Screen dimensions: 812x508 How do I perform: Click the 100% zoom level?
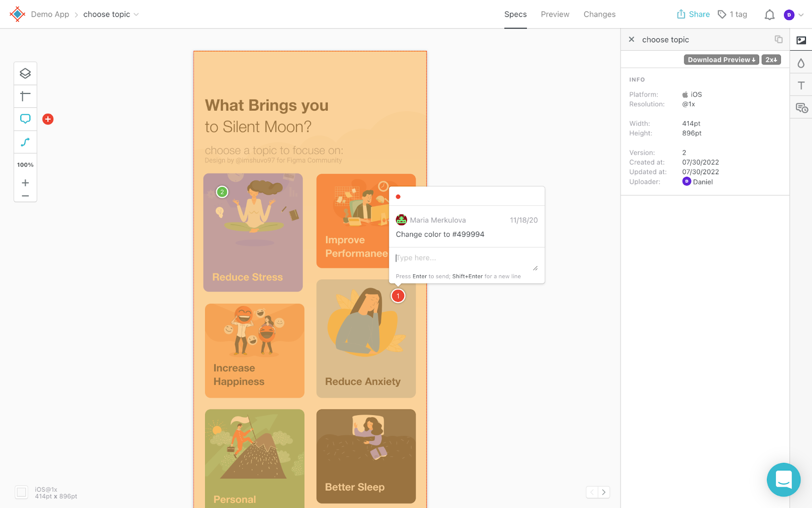(x=25, y=165)
